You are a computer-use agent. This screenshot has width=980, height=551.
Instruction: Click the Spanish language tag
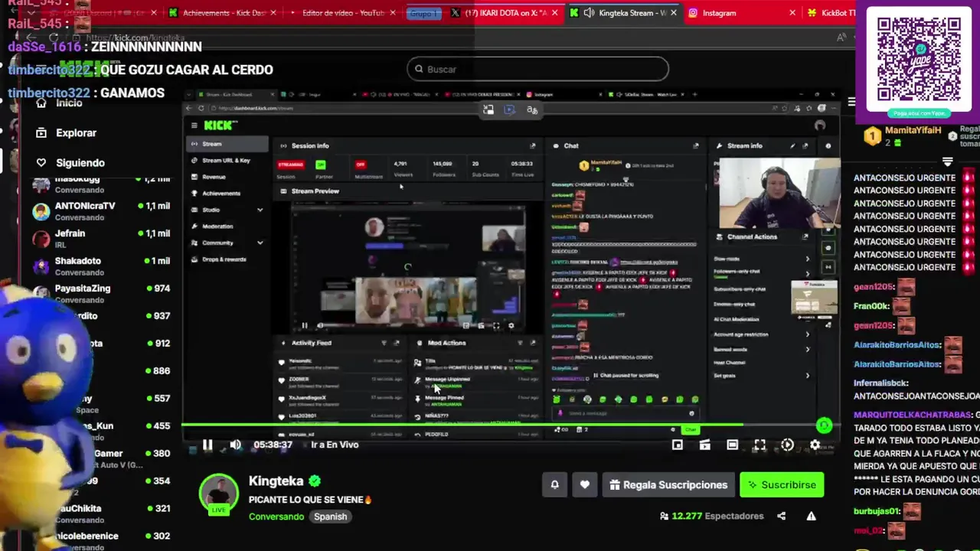[x=331, y=517]
